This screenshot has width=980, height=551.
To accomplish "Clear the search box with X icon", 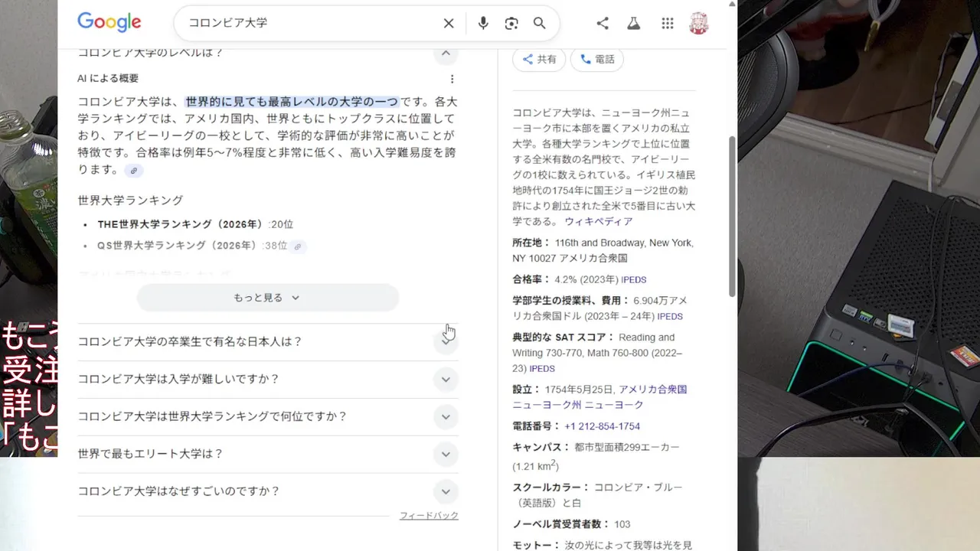I will tap(449, 24).
